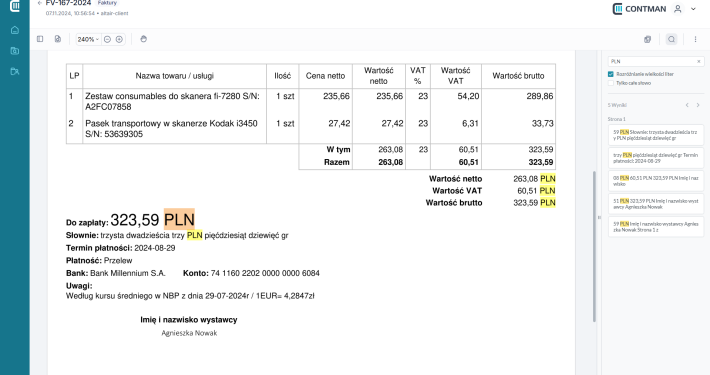Screen dimensions: 710x375
Task: Go to previous search result arrow
Action: pos(687,105)
